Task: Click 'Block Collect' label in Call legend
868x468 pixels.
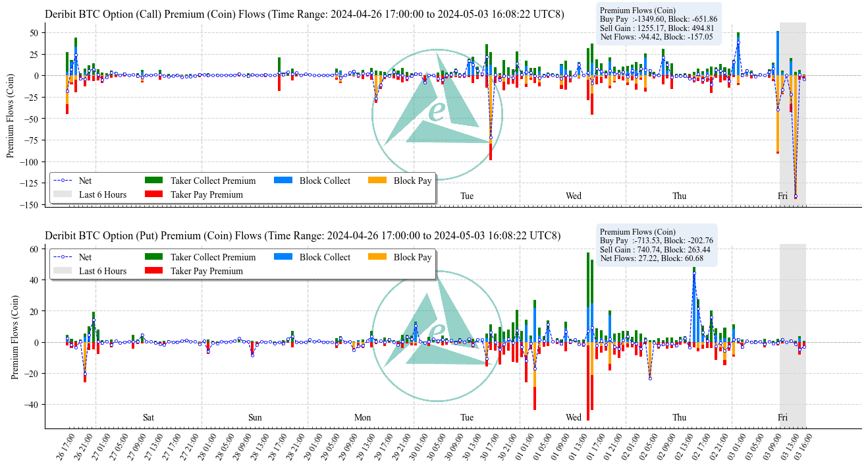Action: (x=325, y=181)
